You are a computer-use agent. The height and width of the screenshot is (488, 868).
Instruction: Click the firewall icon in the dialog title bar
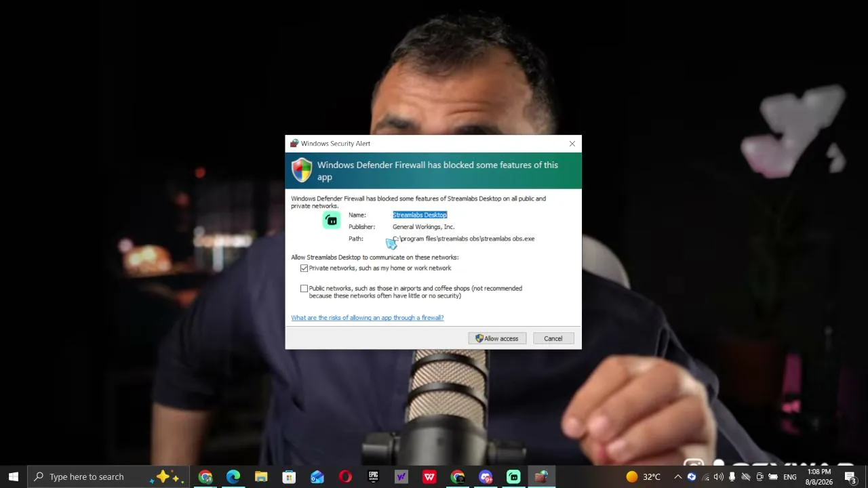(x=294, y=144)
